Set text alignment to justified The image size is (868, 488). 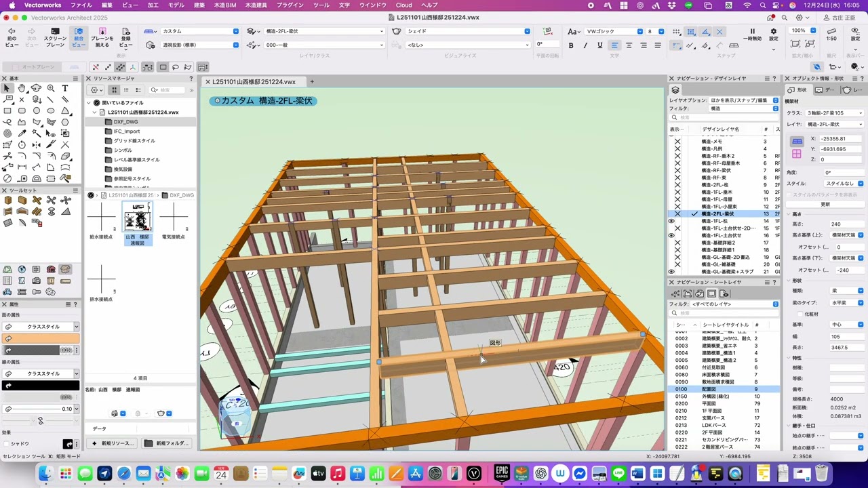657,45
